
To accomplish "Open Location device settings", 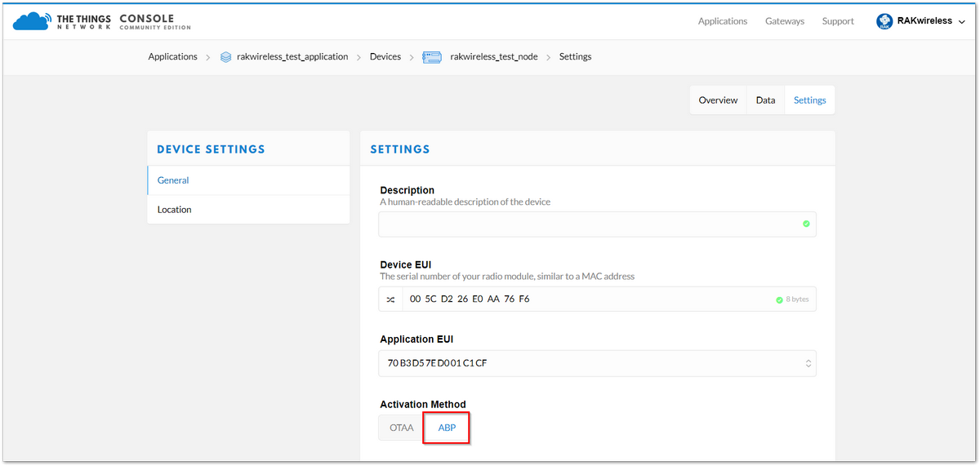I will 248,210.
